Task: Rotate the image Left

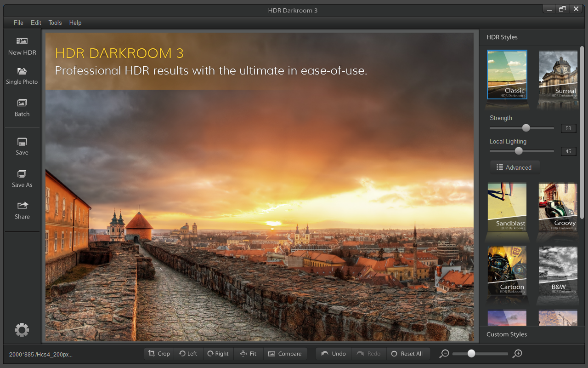Action: pyautogui.click(x=188, y=354)
